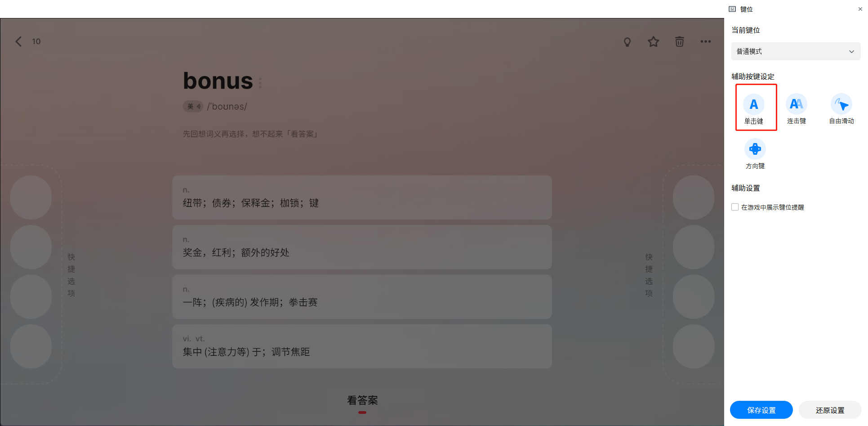Play the American pronunciation audio
Image resolution: width=868 pixels, height=426 pixels.
pyautogui.click(x=193, y=107)
